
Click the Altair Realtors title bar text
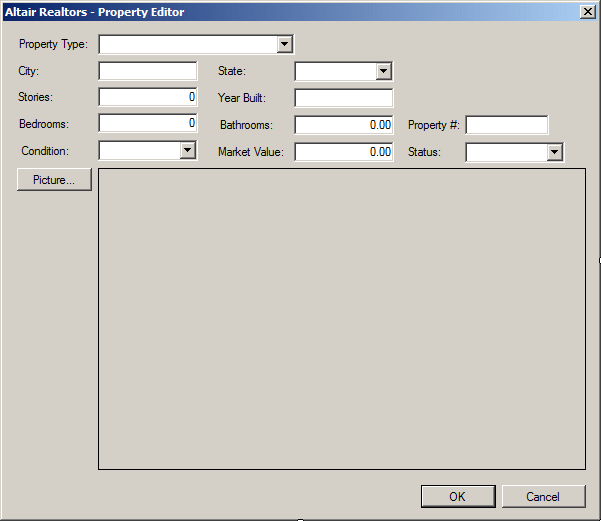click(x=94, y=12)
